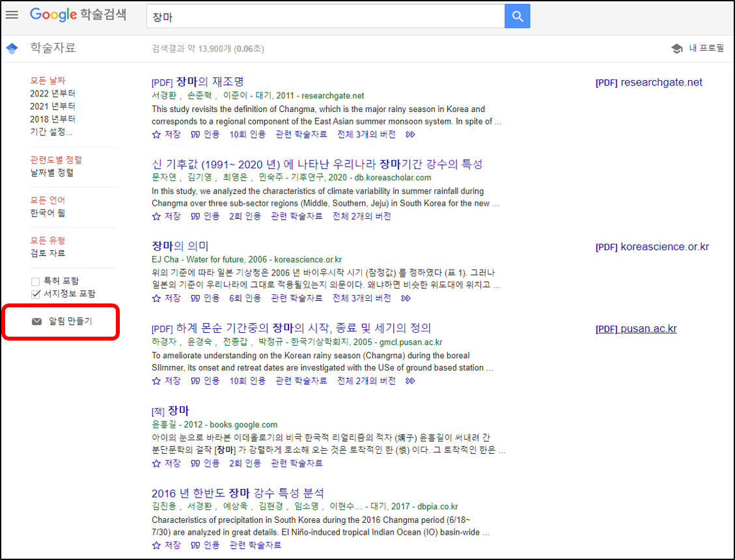Viewport: 735px width, 560px height.
Task: Click save star for 하계 몬순 result
Action: point(156,381)
